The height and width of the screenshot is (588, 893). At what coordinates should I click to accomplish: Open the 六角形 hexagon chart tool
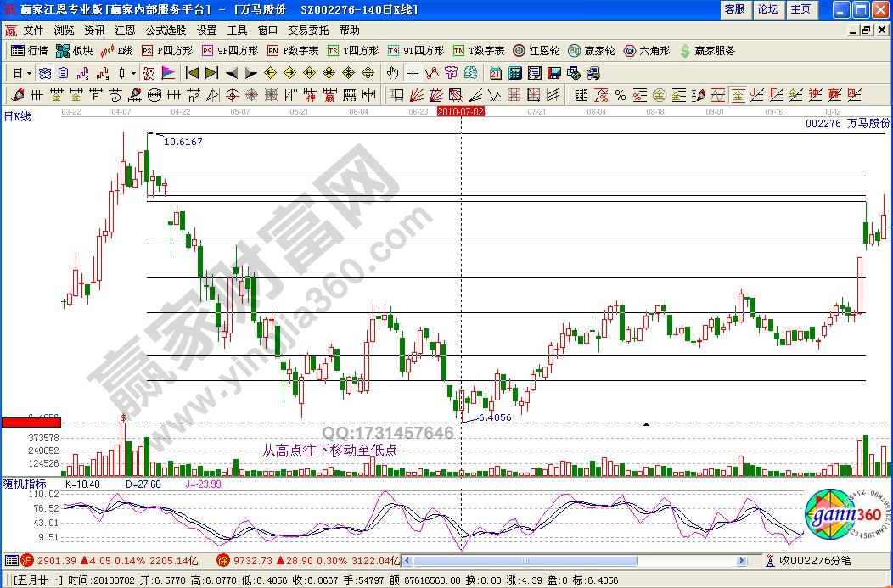pos(647,51)
